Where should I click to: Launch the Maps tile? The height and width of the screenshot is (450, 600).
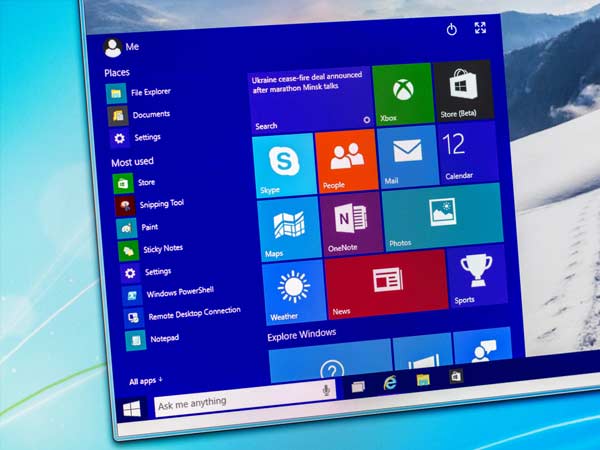(288, 228)
